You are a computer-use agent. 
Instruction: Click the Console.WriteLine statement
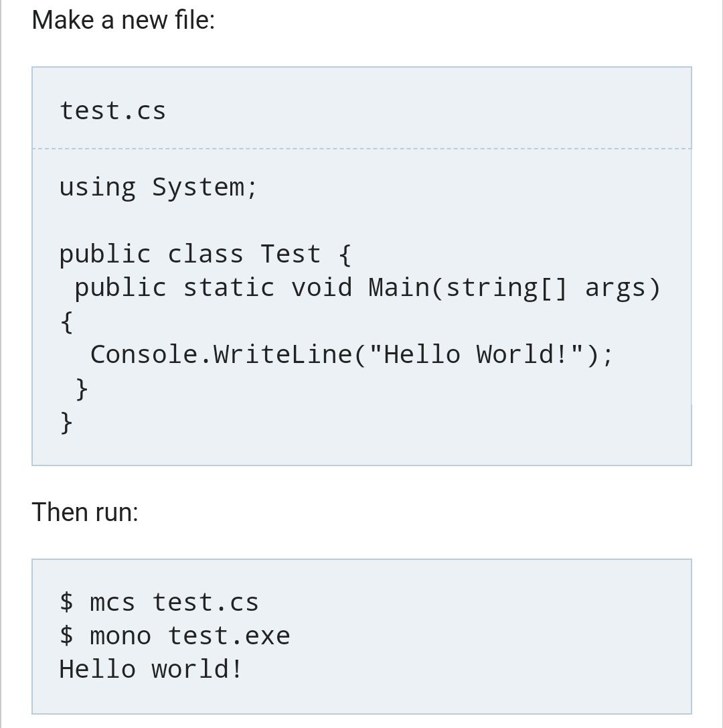pos(351,355)
